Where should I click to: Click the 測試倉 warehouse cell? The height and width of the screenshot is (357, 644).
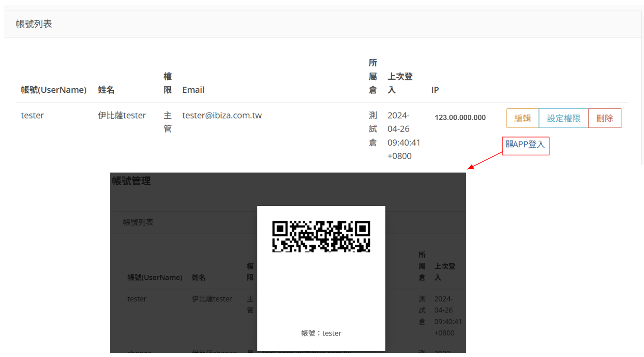click(x=373, y=129)
